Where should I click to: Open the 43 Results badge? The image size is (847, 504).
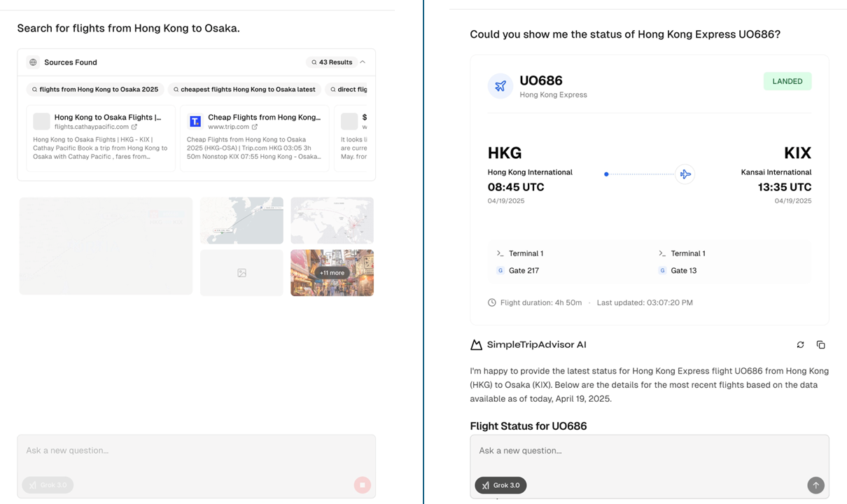[x=332, y=62]
